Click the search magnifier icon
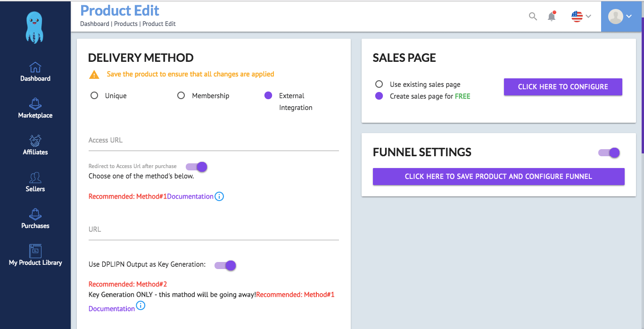 [x=533, y=17]
